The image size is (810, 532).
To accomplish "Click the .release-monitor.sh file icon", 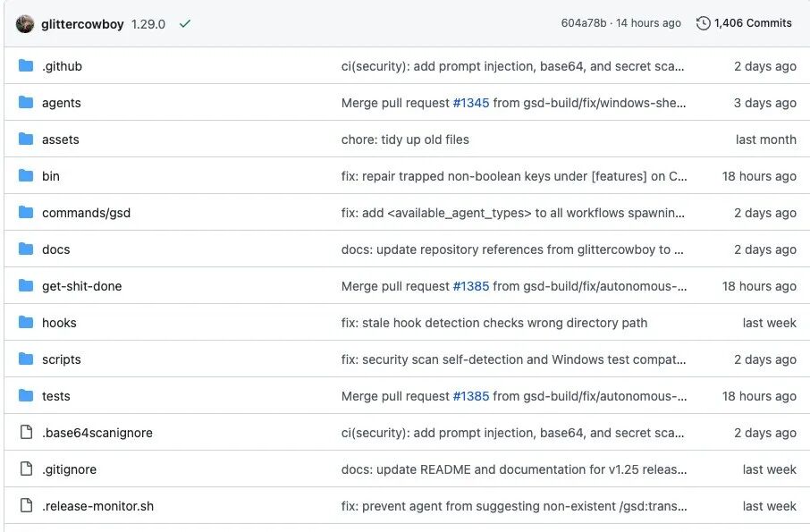I will (x=26, y=506).
